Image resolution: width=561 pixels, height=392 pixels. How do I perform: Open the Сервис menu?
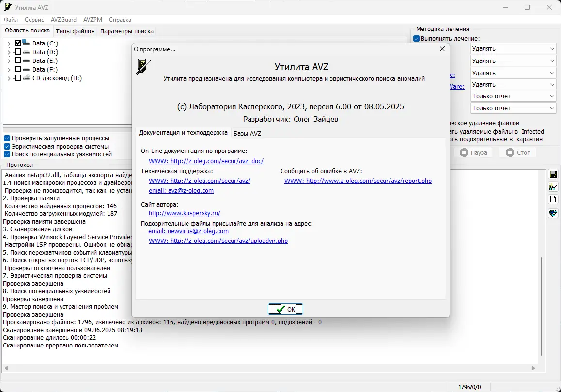coord(34,20)
